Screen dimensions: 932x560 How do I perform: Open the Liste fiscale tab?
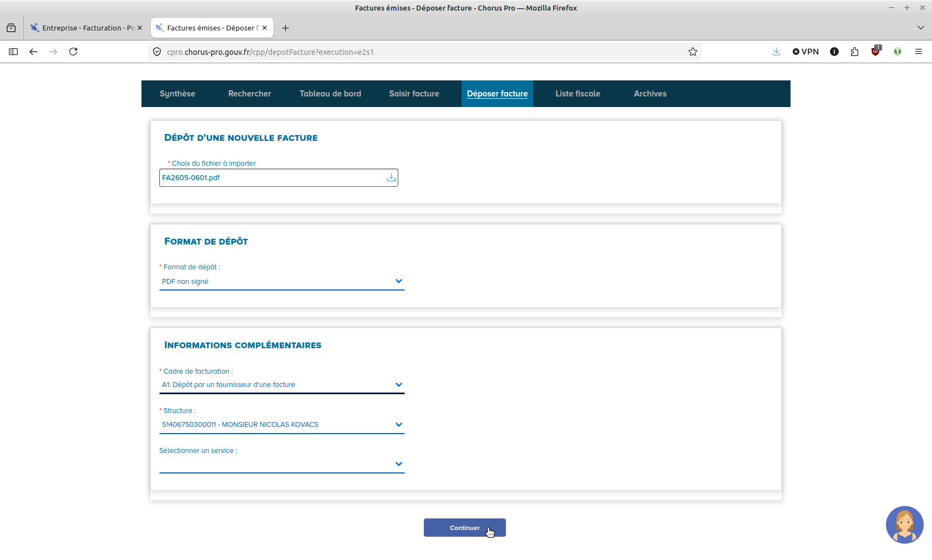[578, 94]
